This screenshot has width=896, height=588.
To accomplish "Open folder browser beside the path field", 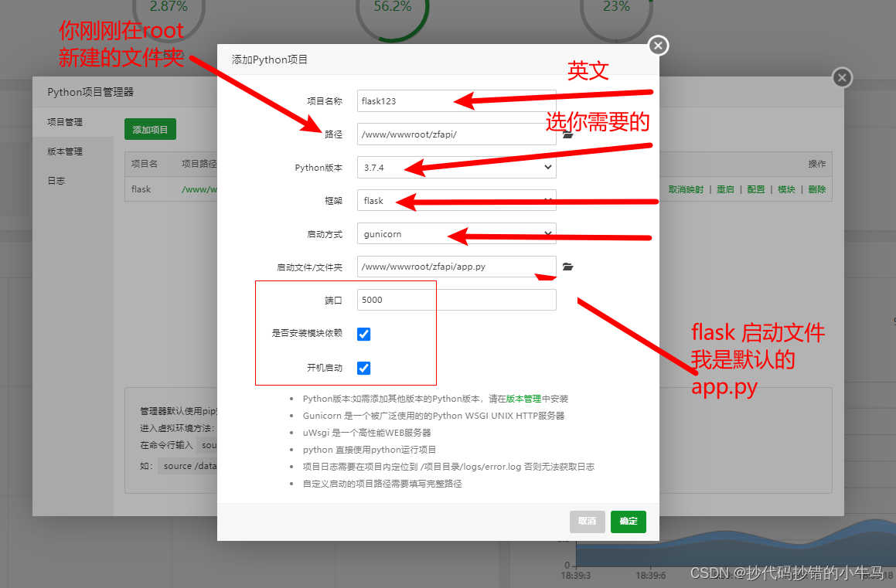I will (567, 134).
